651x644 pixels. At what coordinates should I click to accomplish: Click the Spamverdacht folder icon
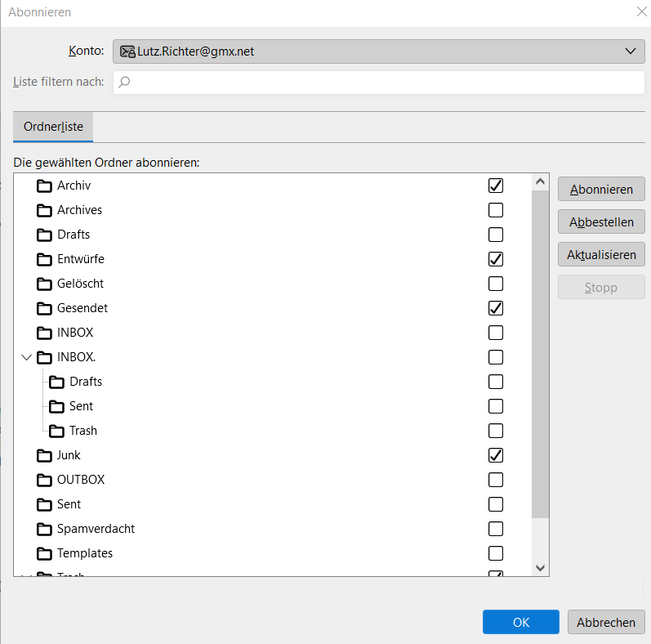point(44,529)
